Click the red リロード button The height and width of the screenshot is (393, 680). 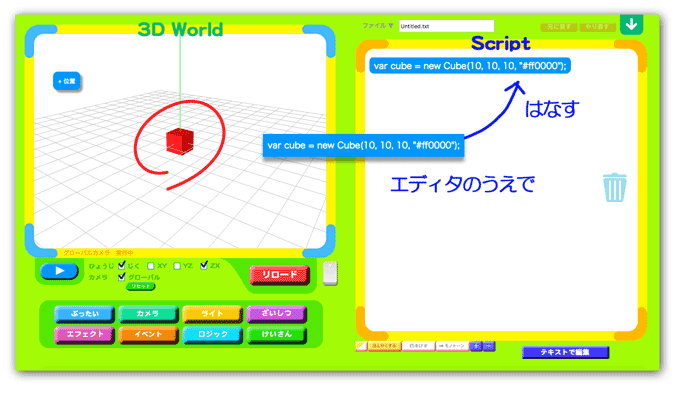pyautogui.click(x=280, y=275)
